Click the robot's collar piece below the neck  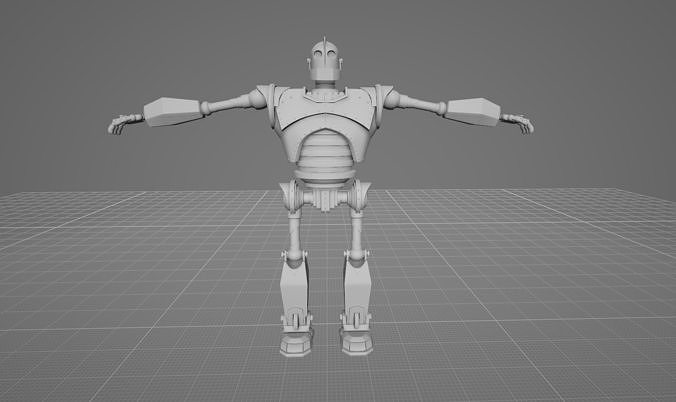click(x=325, y=95)
